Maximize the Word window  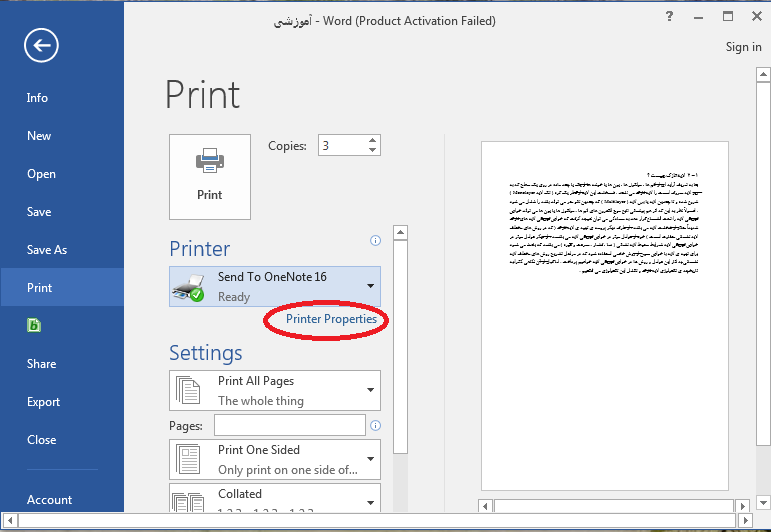click(x=728, y=16)
